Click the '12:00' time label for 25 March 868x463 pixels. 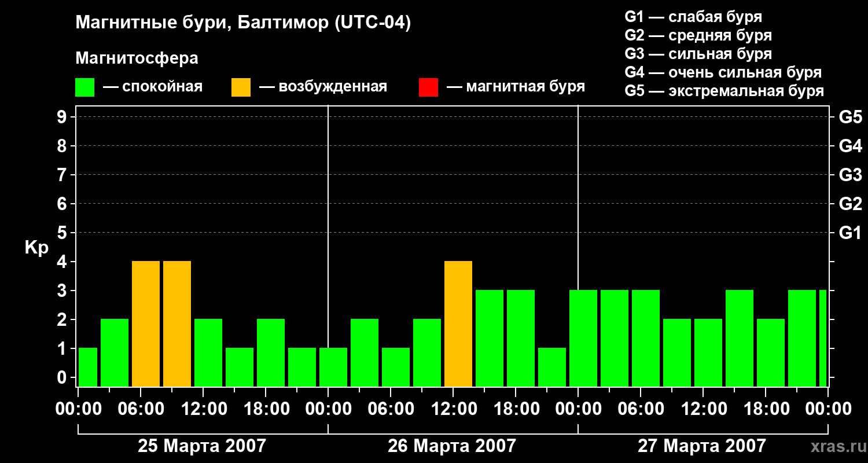pyautogui.click(x=203, y=409)
